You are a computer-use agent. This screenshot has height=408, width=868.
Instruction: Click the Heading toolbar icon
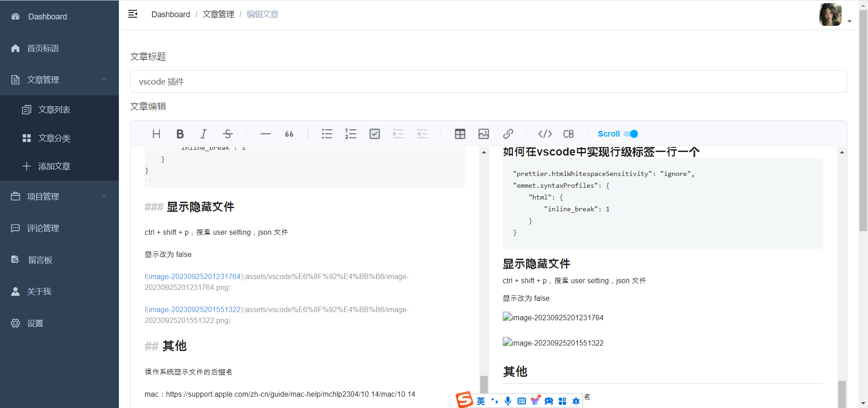(x=156, y=134)
